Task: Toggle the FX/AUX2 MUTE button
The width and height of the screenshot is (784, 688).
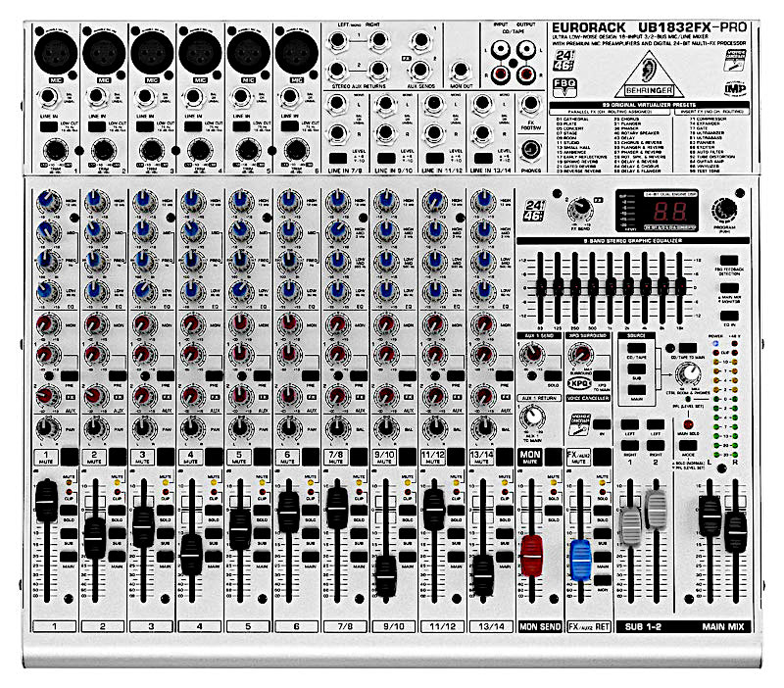Action: click(602, 457)
